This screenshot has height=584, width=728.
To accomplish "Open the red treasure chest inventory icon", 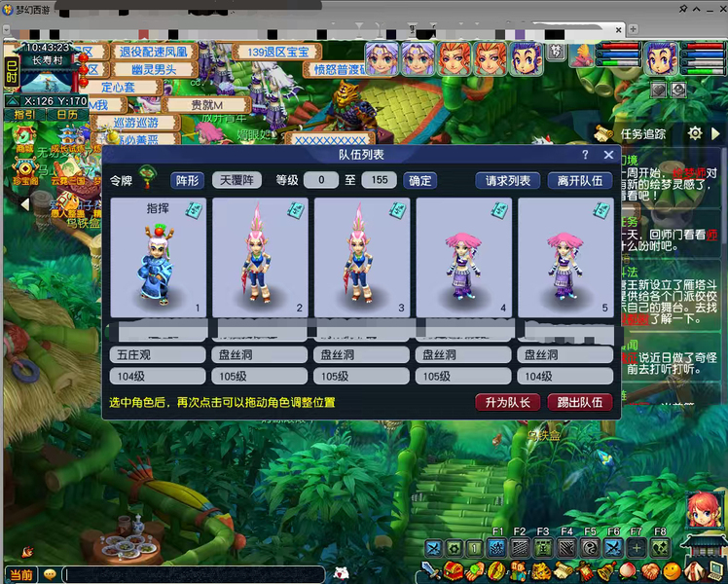I will pyautogui.click(x=454, y=571).
